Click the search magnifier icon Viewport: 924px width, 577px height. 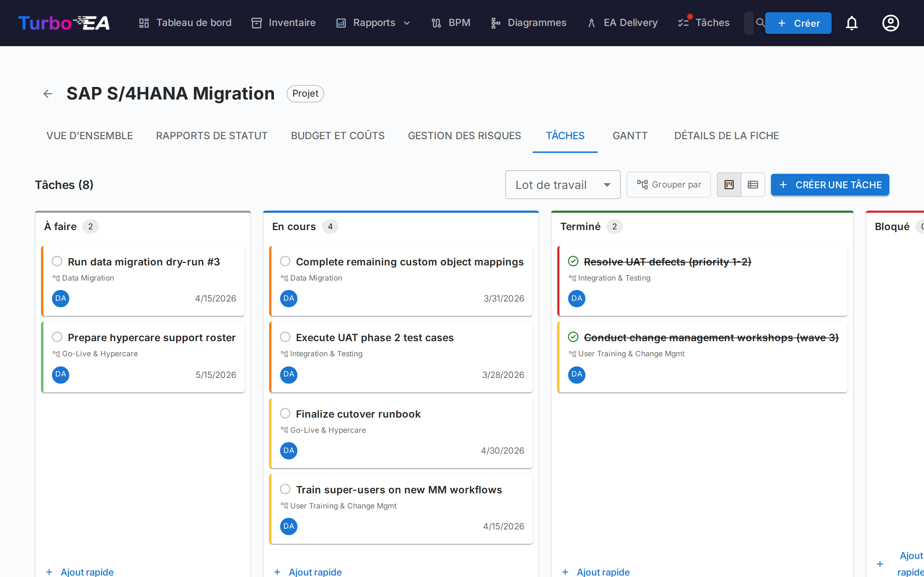(x=760, y=22)
